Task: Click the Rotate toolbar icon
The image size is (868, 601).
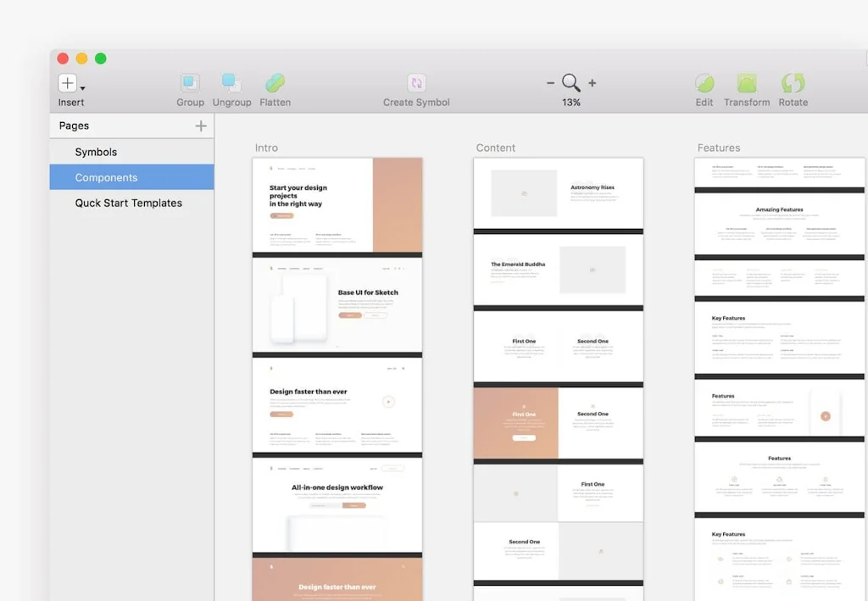Action: click(x=793, y=84)
